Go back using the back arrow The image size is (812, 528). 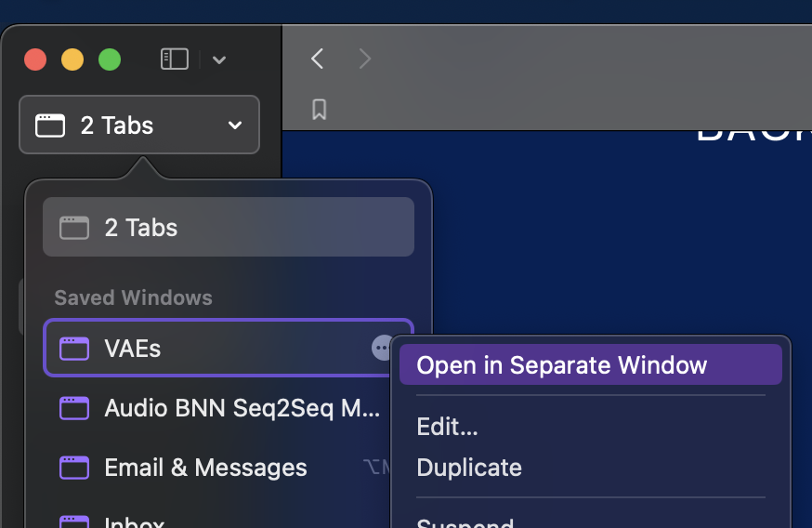[x=318, y=59]
